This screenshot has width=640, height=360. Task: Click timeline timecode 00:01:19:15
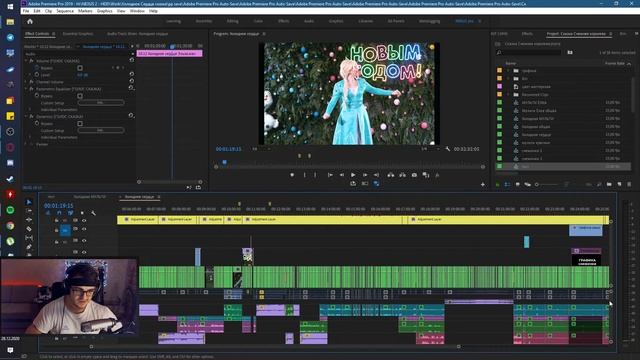[x=59, y=206]
